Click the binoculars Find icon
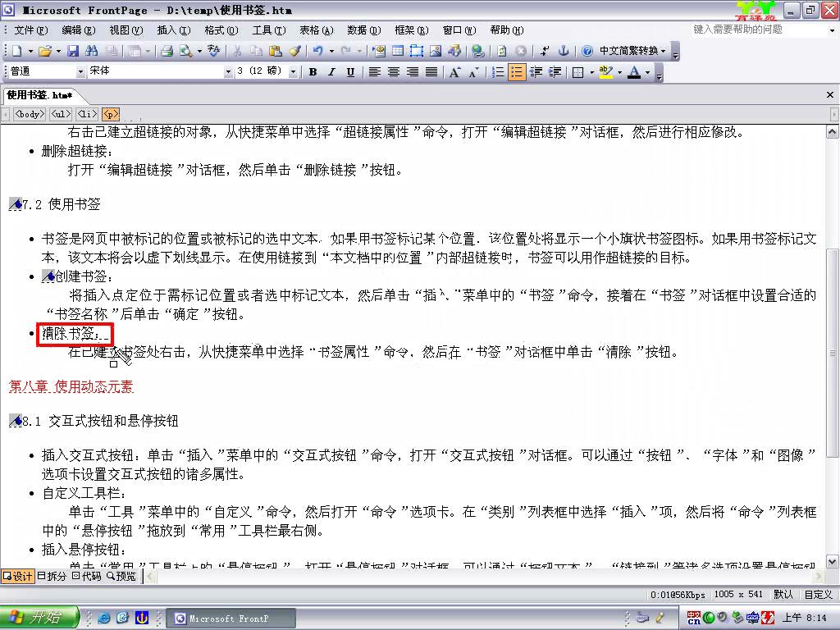This screenshot has height=630, width=840. click(x=92, y=51)
